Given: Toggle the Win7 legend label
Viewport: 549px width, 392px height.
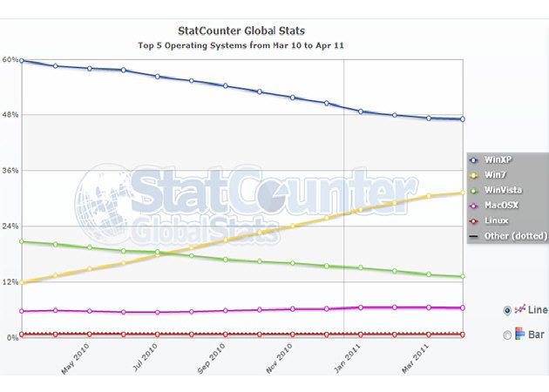Looking at the screenshot, I should (x=494, y=174).
